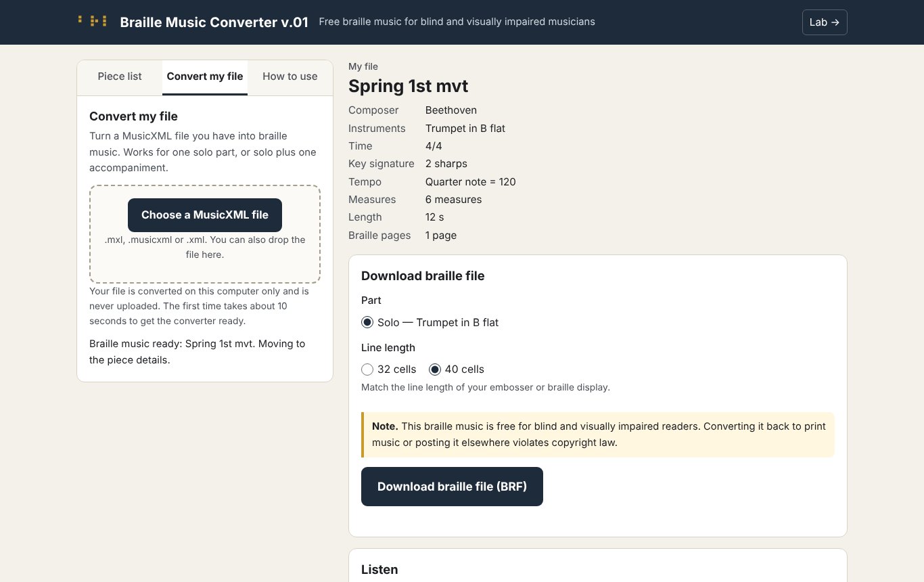Click the length value 12 s
The image size is (924, 582).
tap(435, 217)
